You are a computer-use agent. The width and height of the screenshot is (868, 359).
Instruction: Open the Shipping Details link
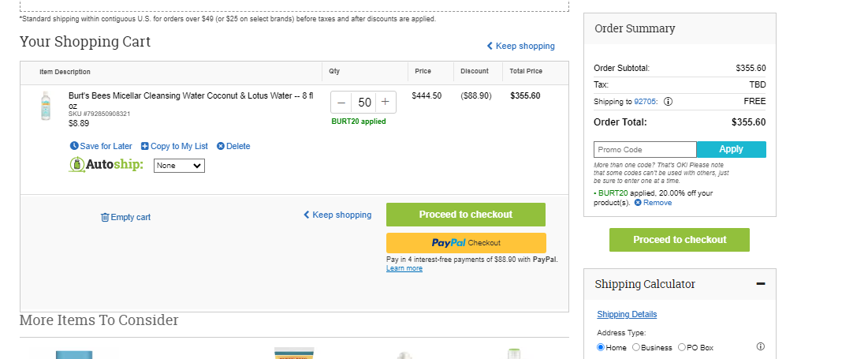(x=627, y=314)
